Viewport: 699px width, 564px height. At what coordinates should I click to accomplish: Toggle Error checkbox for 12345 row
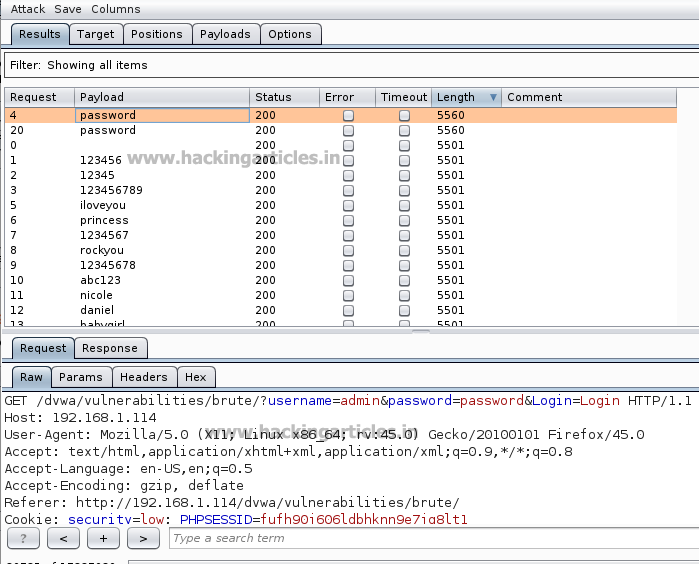point(349,176)
